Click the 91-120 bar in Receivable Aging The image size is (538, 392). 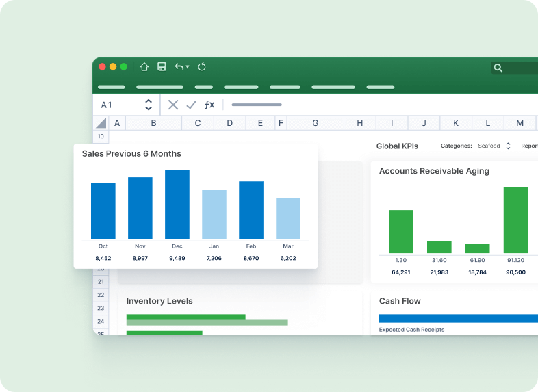tap(515, 220)
